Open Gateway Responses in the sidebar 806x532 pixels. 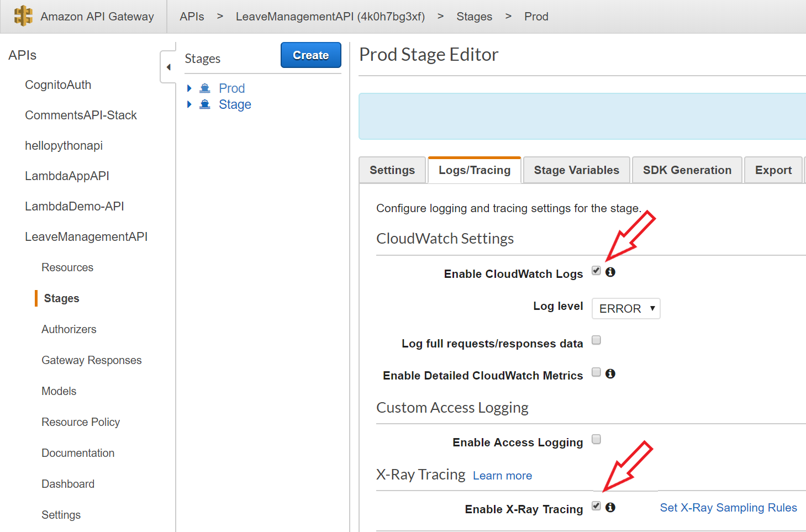[92, 360]
